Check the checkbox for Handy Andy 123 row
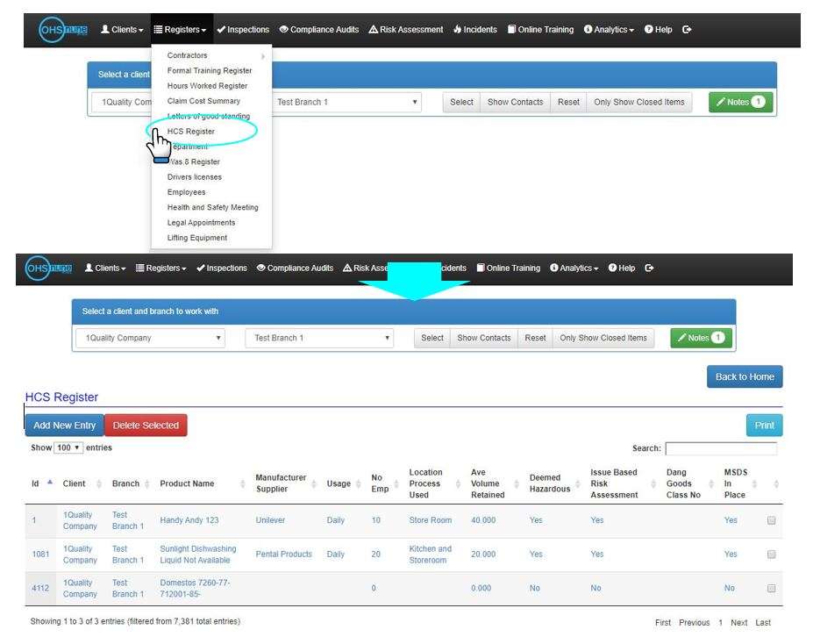Screen dimensions: 813x644 click(x=771, y=519)
